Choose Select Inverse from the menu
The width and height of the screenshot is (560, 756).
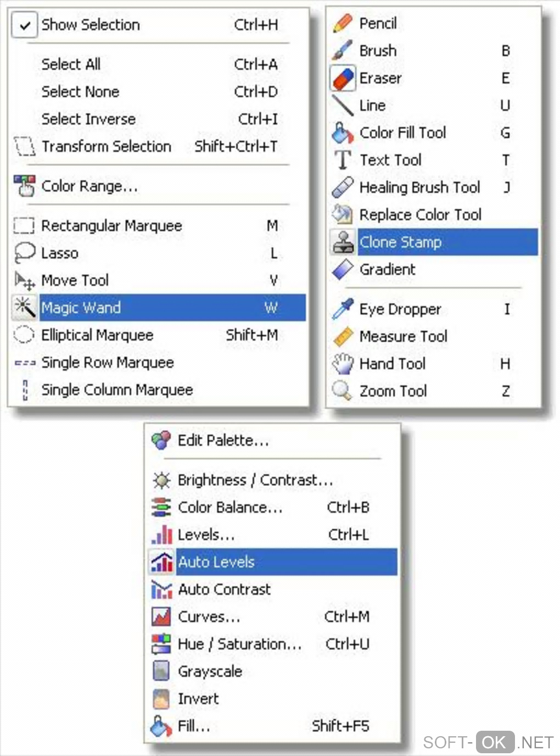[x=88, y=119]
